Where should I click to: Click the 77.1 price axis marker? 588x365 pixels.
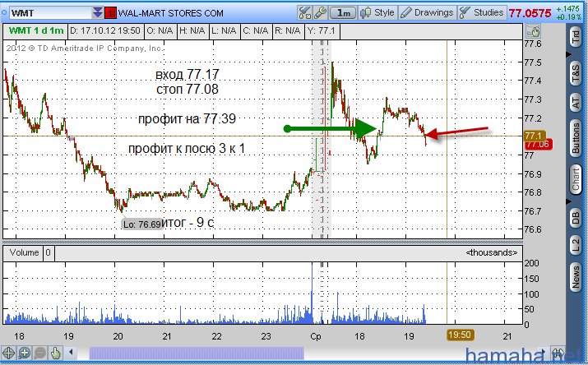534,136
